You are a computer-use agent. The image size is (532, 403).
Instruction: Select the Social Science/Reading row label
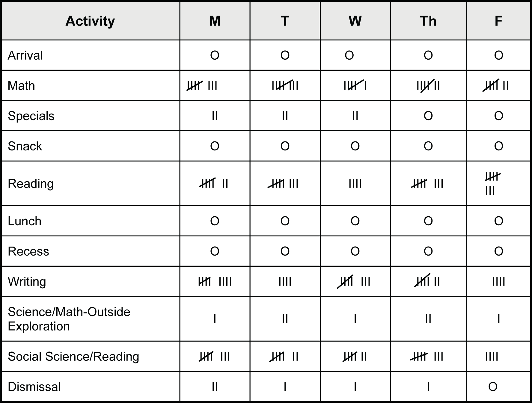point(73,357)
